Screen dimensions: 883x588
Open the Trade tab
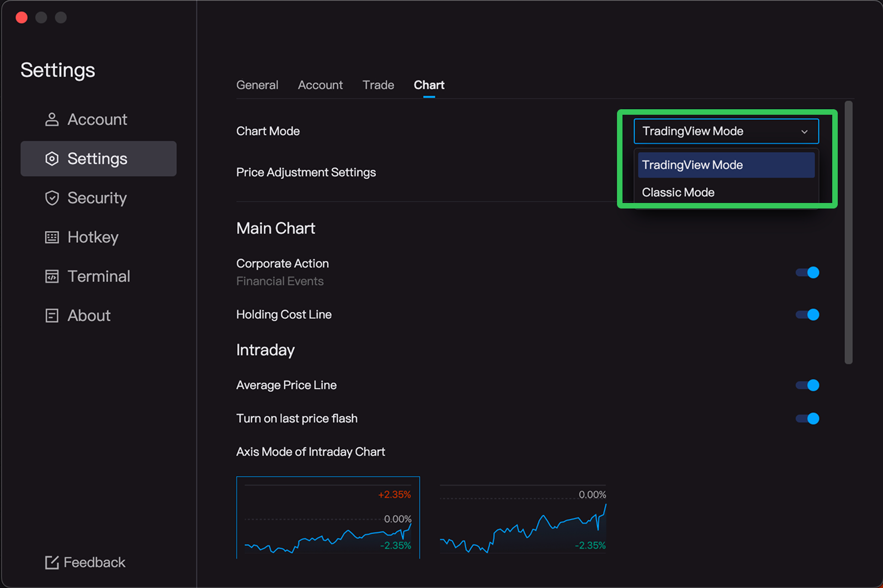point(378,85)
